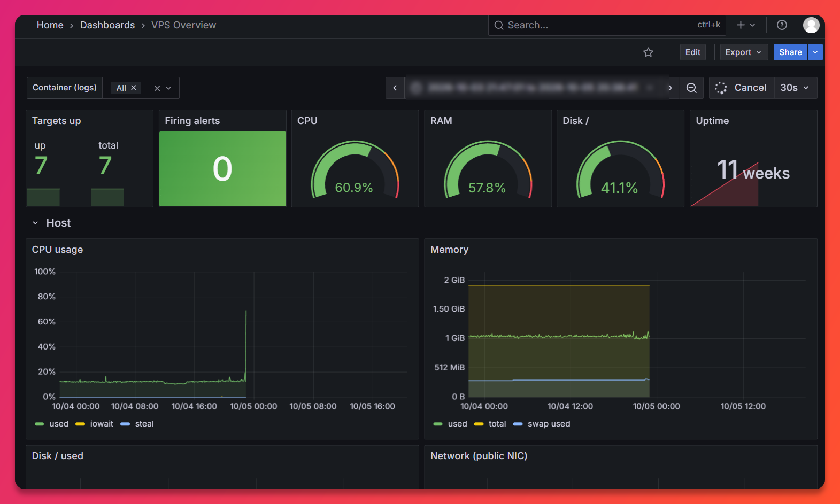Viewport: 840px width, 504px height.
Task: Open the blurred time range picker
Action: 533,88
